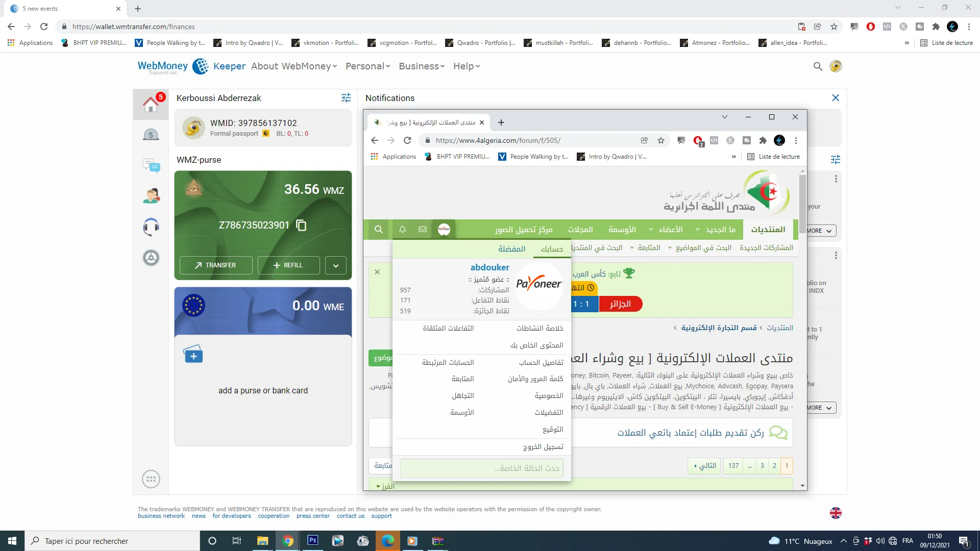The width and height of the screenshot is (980, 551).
Task: Open Google Chrome from the taskbar
Action: (x=288, y=541)
